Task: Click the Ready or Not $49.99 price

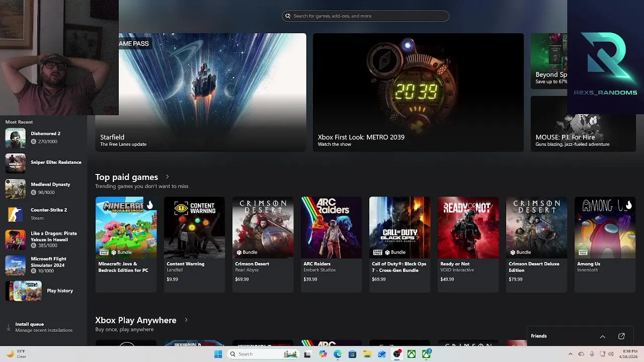Action: click(447, 279)
